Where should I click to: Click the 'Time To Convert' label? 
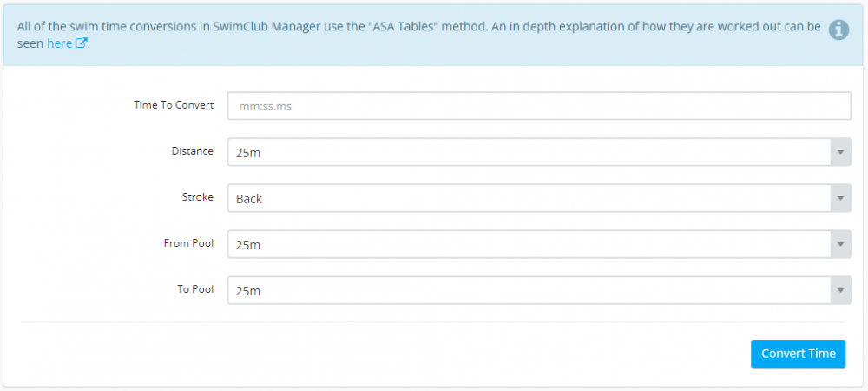174,105
